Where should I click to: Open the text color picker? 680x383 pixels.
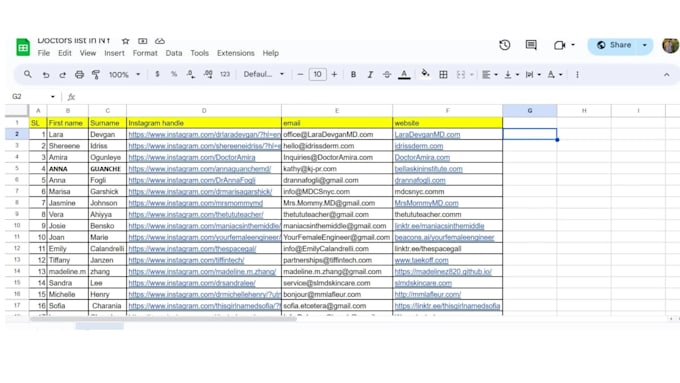pos(404,75)
